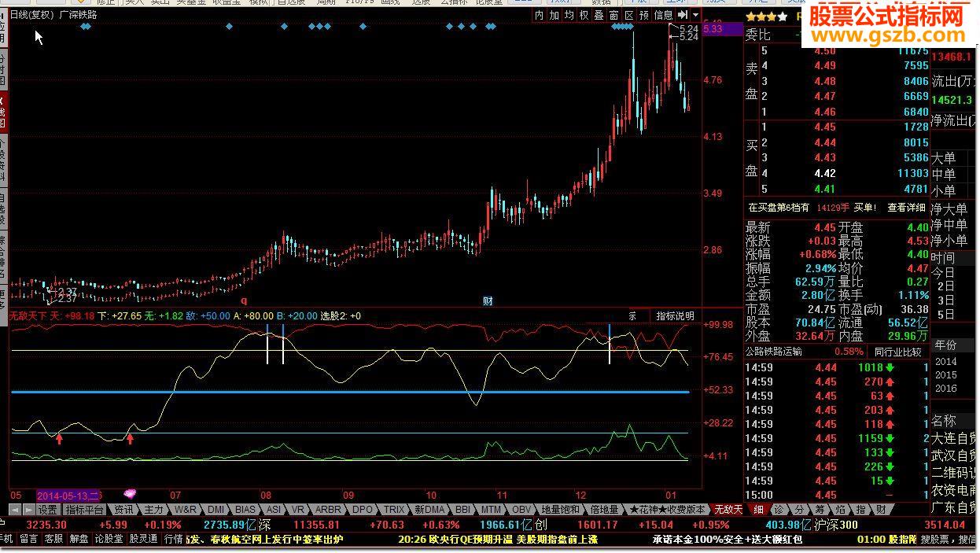Viewport: 980px width, 553px height.
Task: Select the ★花神★收费版本 tab
Action: [667, 510]
